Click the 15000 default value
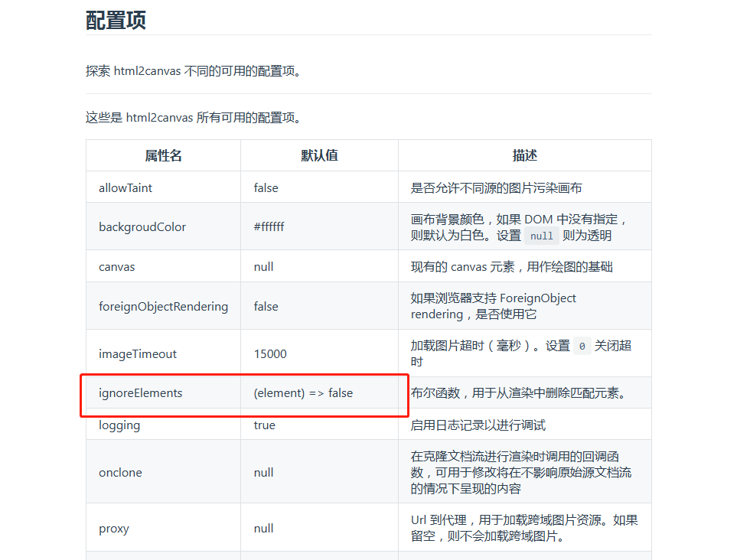Viewport: 750px width, 560px height. [x=270, y=354]
